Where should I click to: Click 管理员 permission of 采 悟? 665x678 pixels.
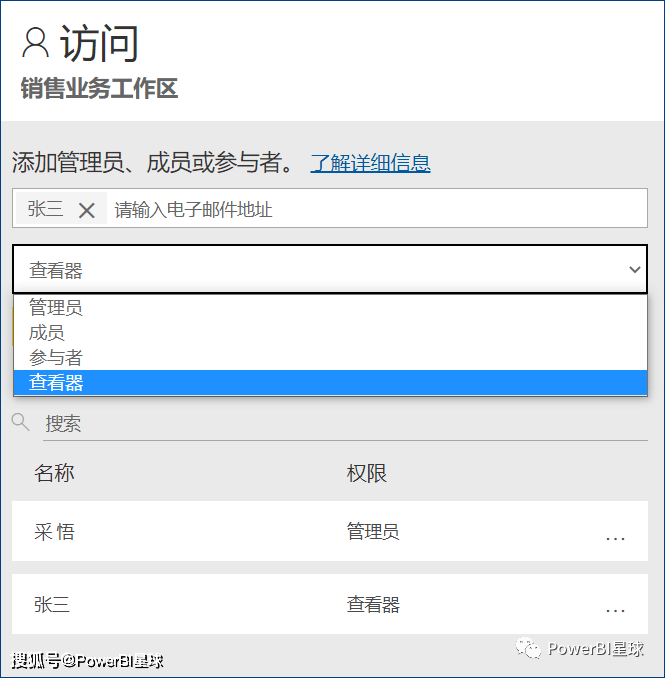click(x=373, y=531)
